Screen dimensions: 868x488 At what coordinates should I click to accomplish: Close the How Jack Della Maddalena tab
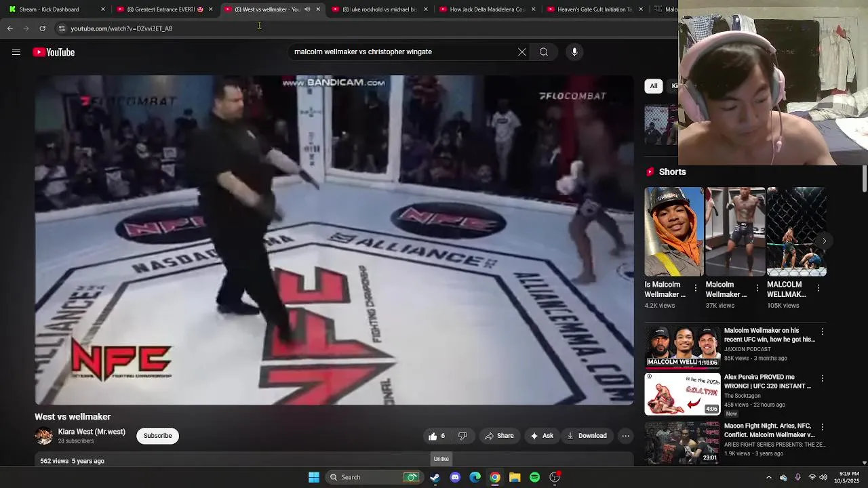(x=534, y=9)
